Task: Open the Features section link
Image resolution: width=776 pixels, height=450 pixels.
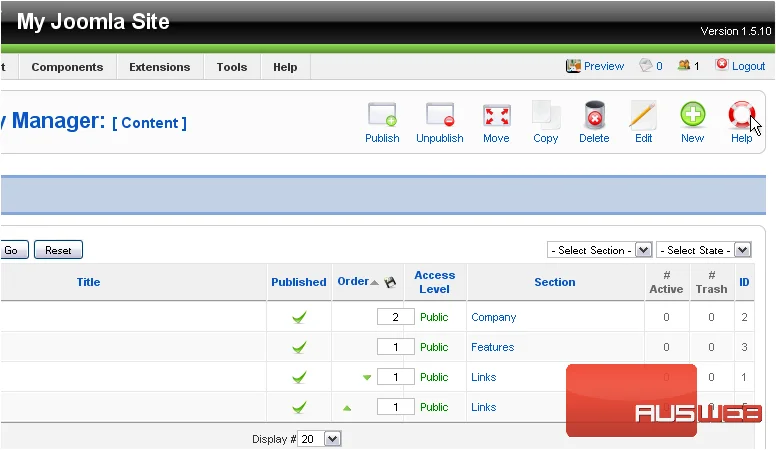Action: tap(492, 347)
